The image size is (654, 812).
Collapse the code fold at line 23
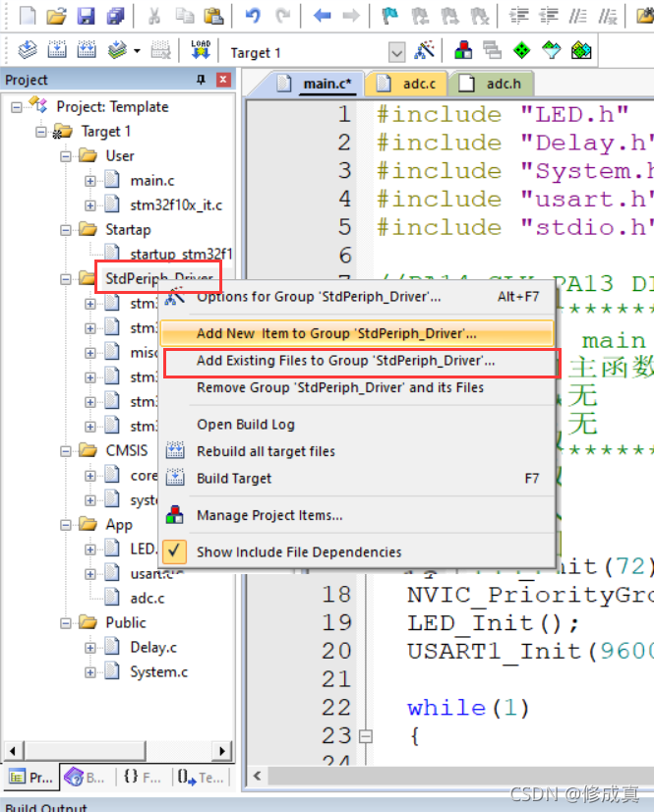(x=365, y=736)
